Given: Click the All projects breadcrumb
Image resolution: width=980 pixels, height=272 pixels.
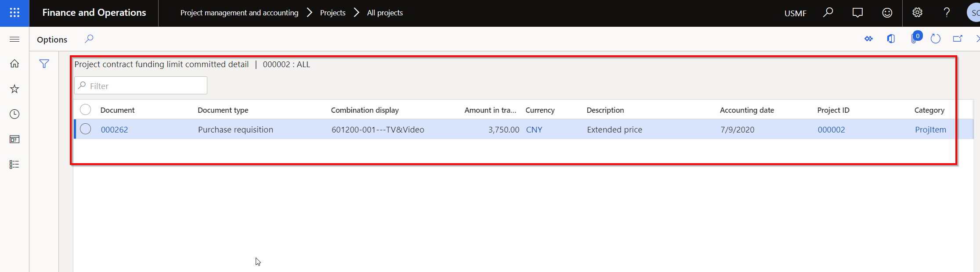Looking at the screenshot, I should click(x=385, y=13).
